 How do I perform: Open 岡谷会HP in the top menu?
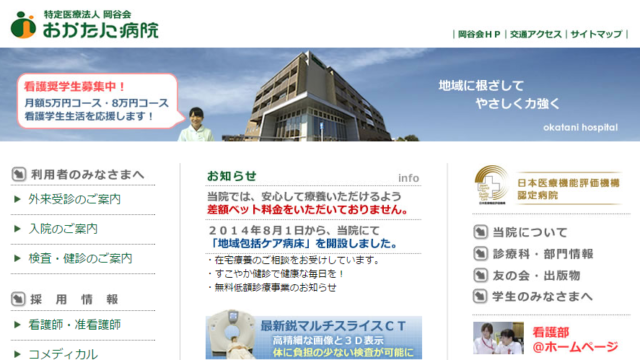click(x=479, y=34)
